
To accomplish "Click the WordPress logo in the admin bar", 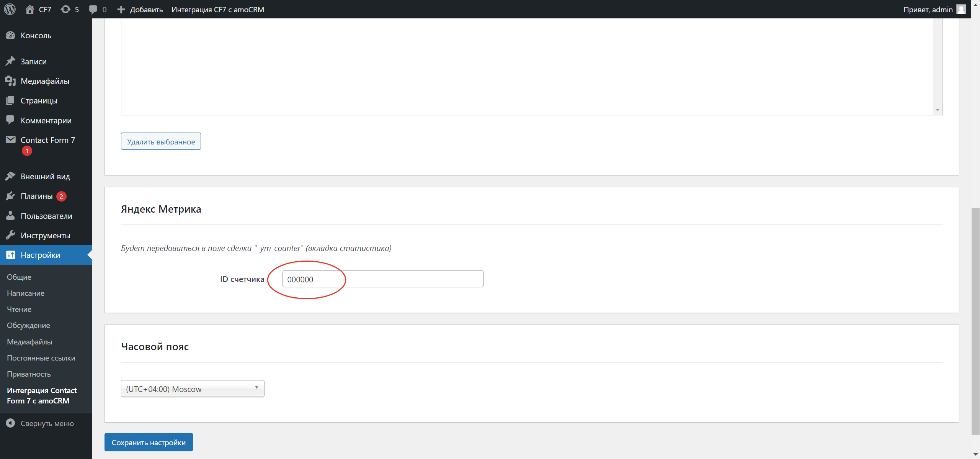I will tap(10, 9).
